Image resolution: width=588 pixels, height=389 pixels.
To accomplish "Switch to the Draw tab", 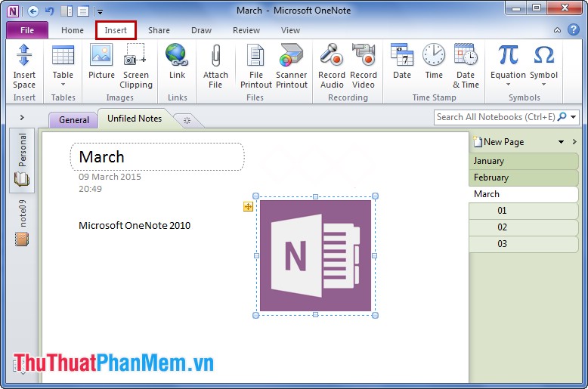I will click(201, 30).
